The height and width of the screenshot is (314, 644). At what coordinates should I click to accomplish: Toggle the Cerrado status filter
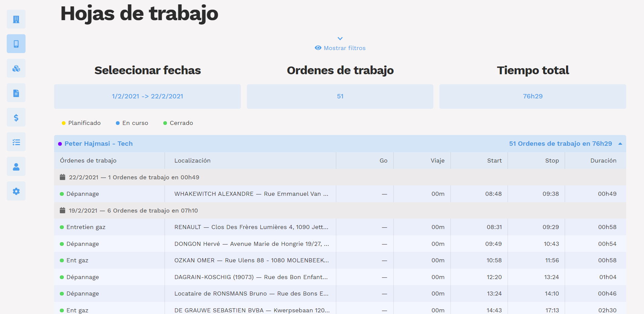coord(178,123)
